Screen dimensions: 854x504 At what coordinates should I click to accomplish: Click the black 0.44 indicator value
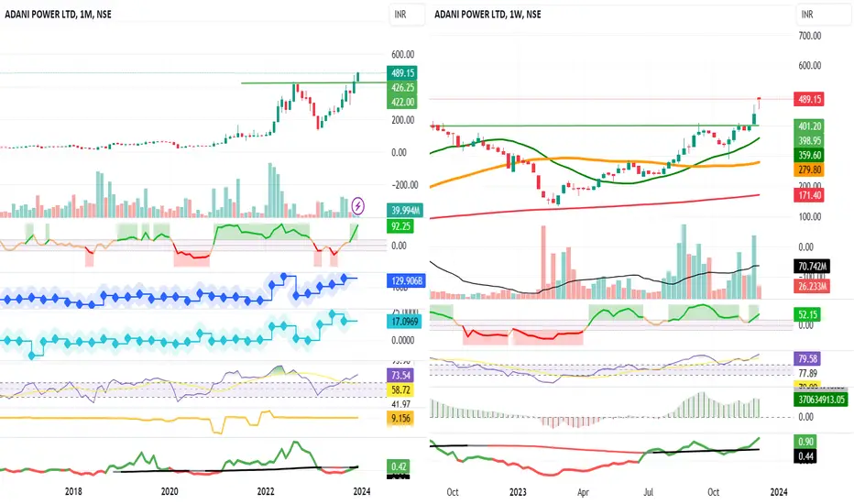(x=805, y=456)
